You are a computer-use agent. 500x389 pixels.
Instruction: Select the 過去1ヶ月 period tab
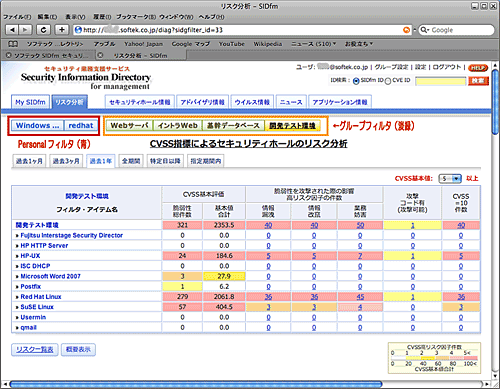click(29, 161)
